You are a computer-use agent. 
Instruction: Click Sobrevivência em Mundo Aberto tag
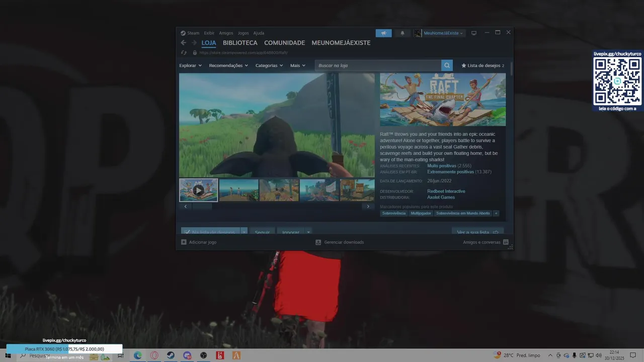(x=463, y=213)
